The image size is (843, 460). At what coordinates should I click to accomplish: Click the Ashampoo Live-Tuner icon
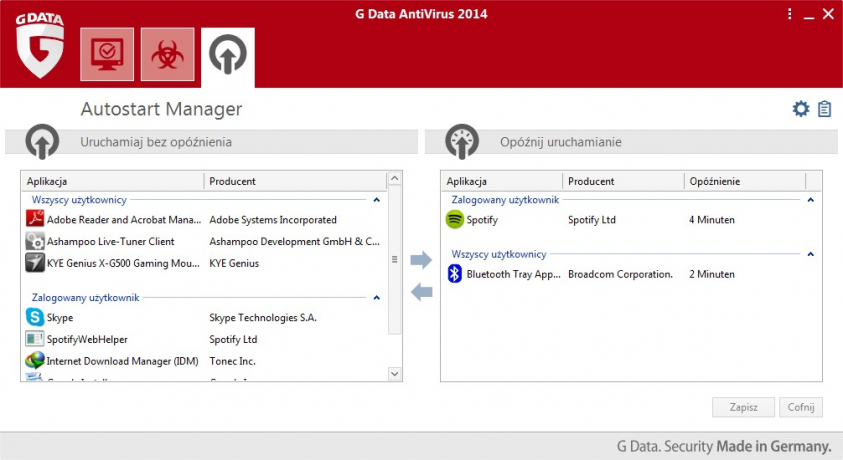(x=35, y=241)
